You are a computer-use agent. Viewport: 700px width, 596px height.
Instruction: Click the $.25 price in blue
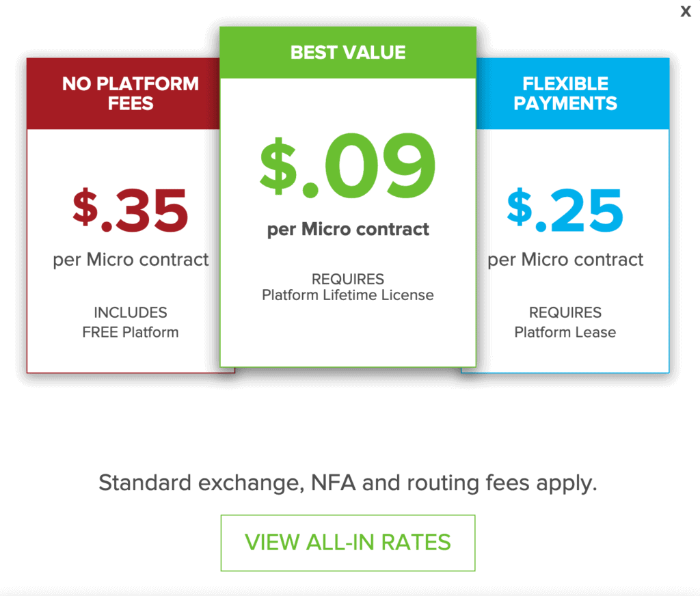point(565,211)
